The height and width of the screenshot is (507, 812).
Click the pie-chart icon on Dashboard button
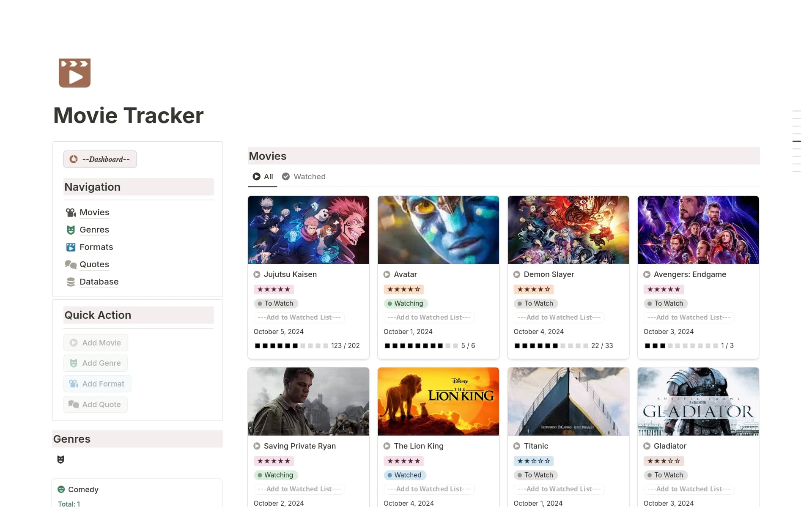click(x=74, y=159)
